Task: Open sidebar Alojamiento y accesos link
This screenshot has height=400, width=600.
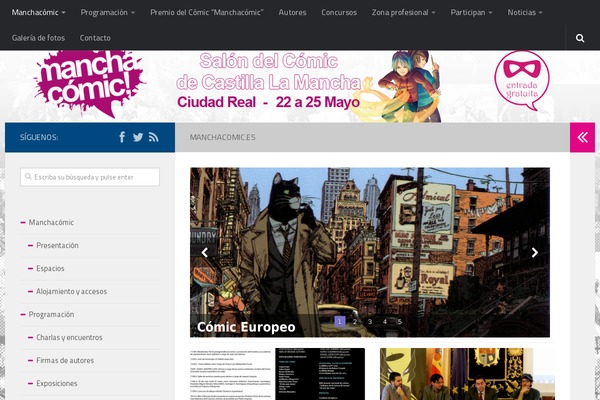Action: tap(71, 291)
